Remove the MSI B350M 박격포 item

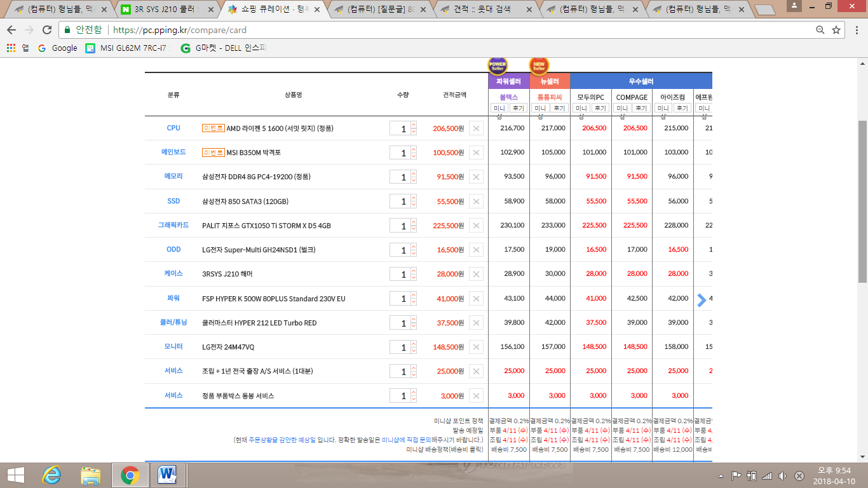click(x=476, y=152)
